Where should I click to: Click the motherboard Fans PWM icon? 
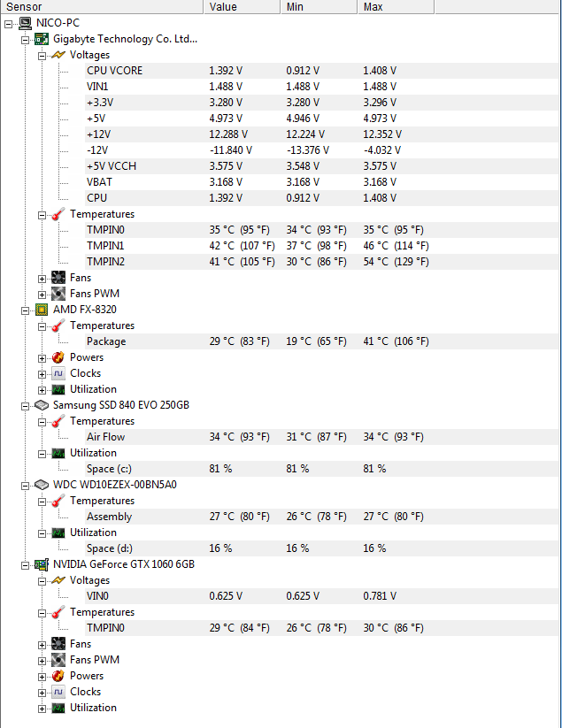58,294
